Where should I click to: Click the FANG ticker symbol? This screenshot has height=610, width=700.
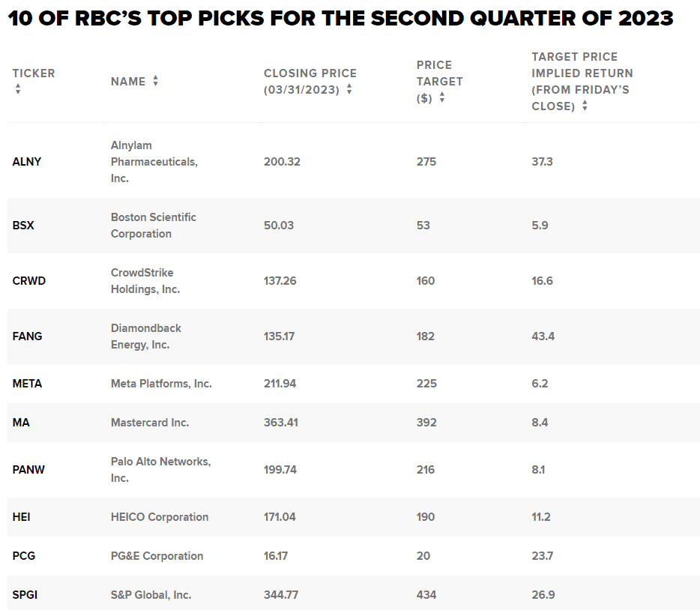tap(27, 336)
